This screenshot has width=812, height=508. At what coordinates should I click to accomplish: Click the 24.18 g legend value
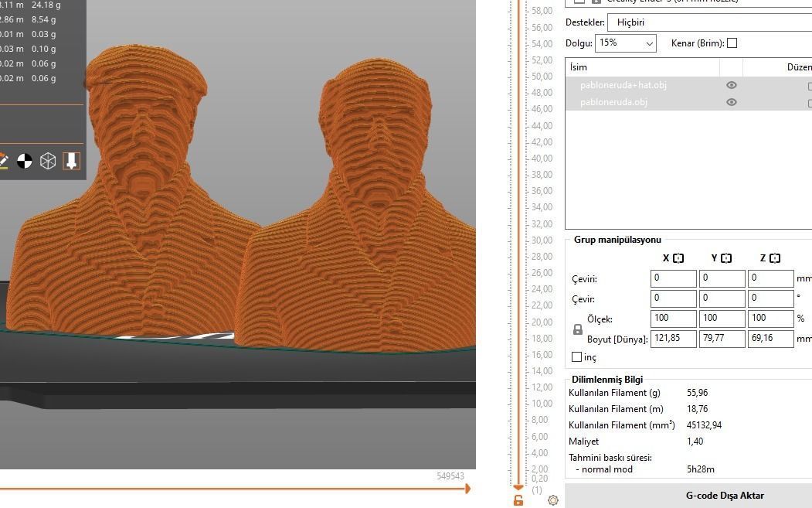[x=46, y=5]
